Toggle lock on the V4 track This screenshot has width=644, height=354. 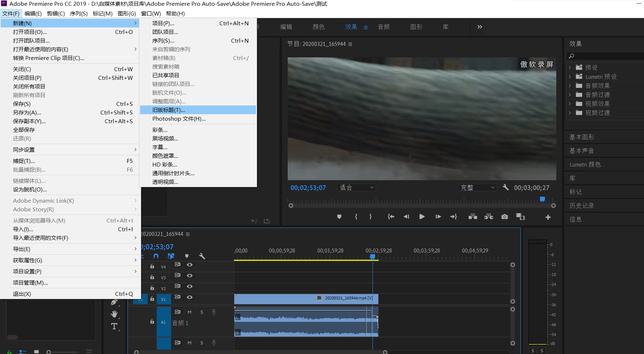[x=152, y=266]
